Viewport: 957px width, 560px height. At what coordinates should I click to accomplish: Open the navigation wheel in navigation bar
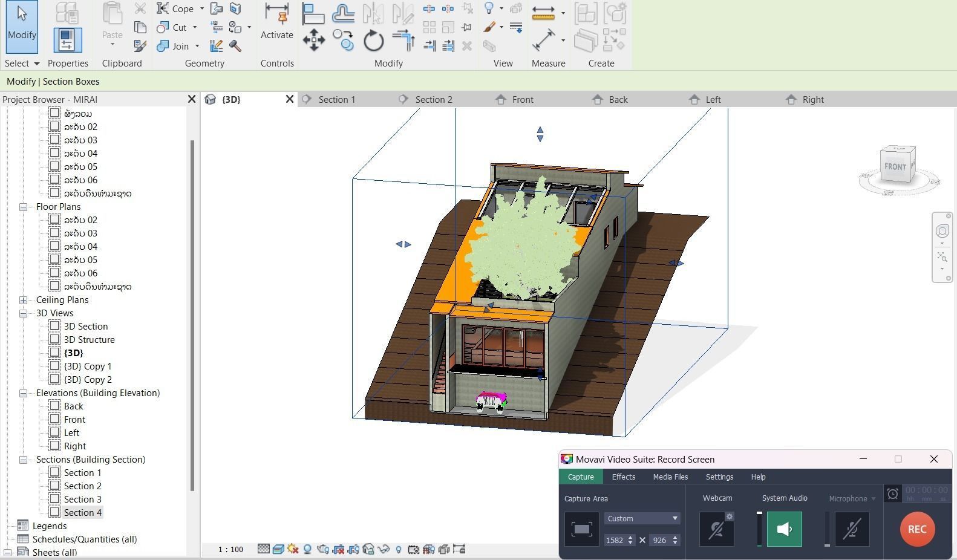[x=942, y=231]
